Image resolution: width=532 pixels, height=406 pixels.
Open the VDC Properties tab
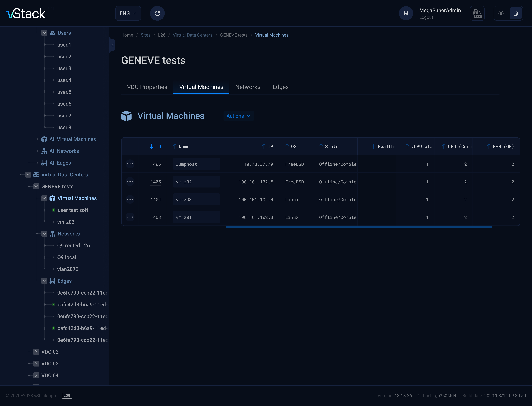[x=147, y=87]
